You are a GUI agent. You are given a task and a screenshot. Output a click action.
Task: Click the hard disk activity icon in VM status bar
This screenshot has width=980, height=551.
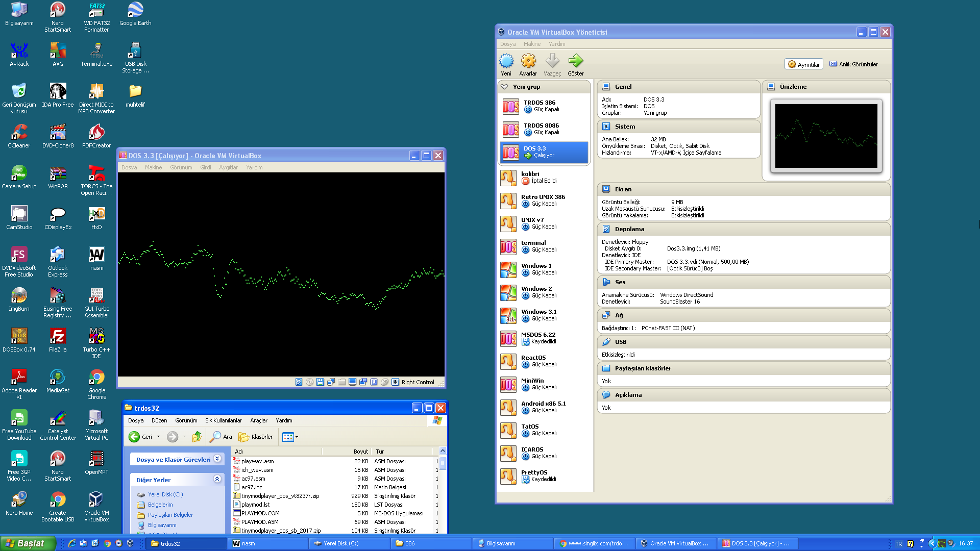(299, 382)
